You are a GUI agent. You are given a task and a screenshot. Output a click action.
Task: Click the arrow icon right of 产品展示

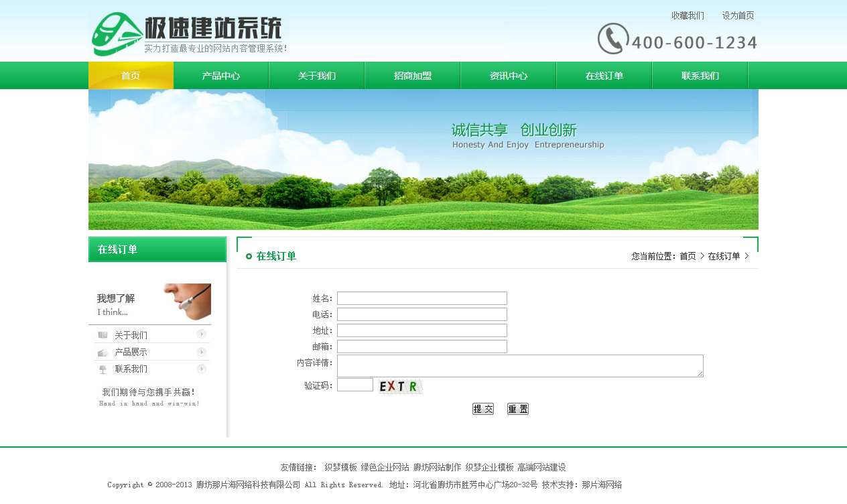point(201,352)
